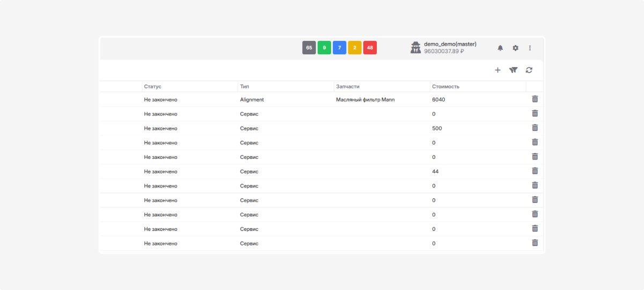Open the filter funnel icon
The image size is (644, 290).
tap(514, 70)
